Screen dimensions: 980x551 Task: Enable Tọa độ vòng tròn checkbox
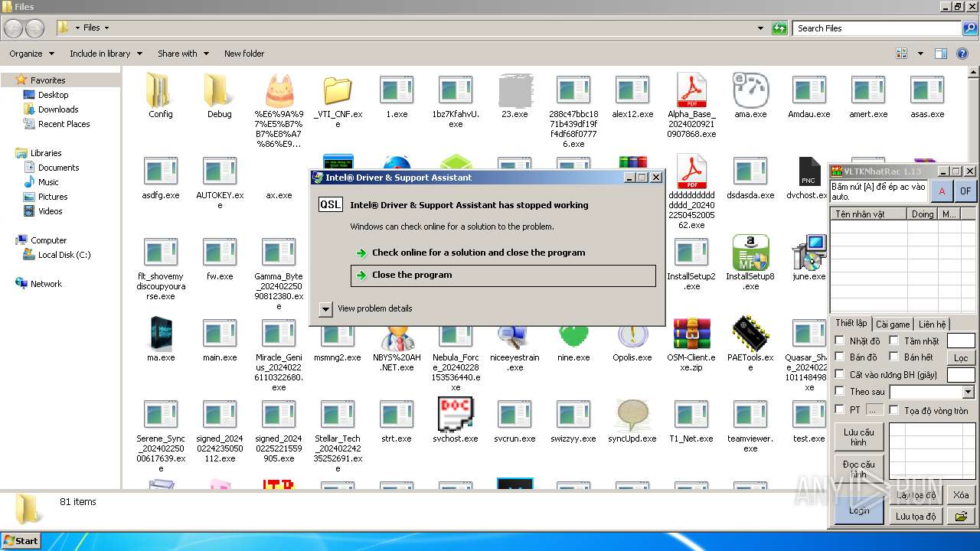[x=893, y=410]
